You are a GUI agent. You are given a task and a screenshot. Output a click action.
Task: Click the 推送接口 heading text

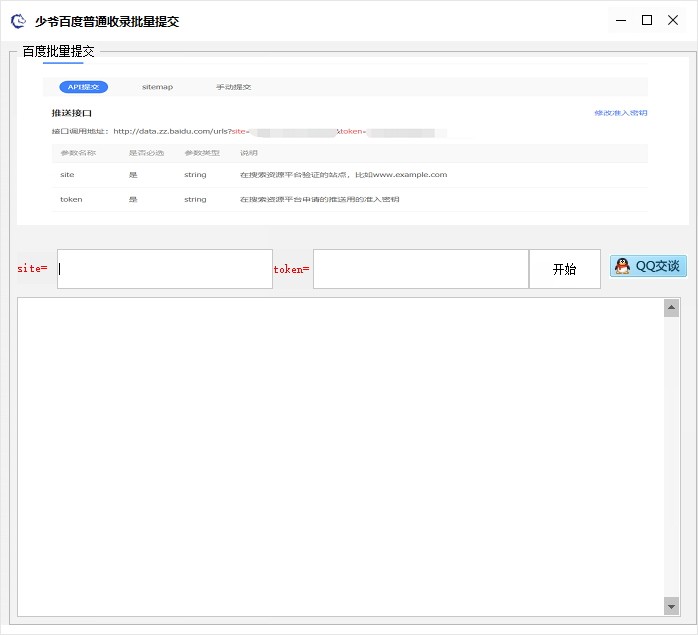(72, 113)
